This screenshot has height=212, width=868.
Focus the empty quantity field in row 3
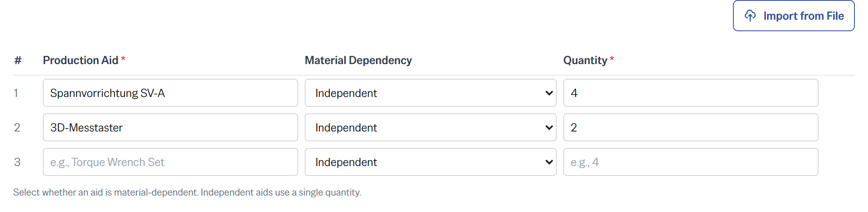pyautogui.click(x=691, y=162)
